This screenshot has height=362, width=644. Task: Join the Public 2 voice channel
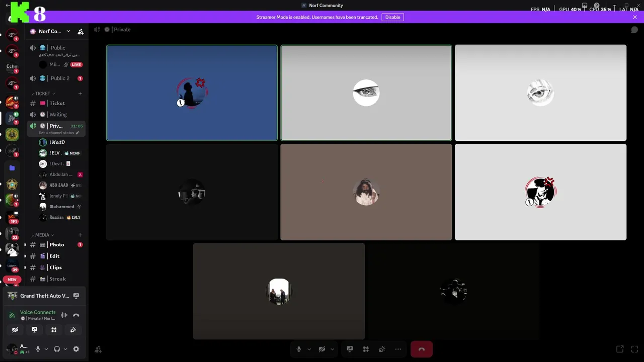(56, 78)
